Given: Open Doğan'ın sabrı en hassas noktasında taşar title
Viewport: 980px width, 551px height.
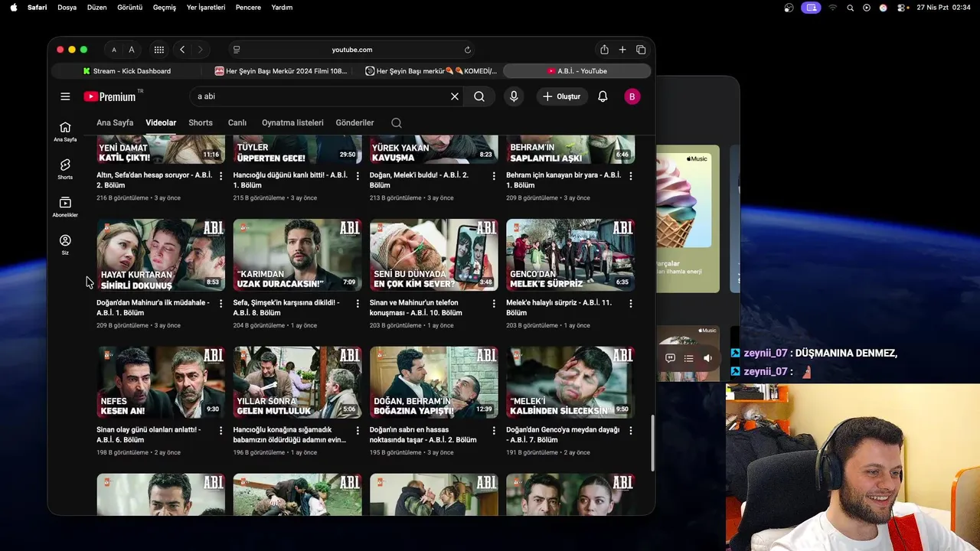Looking at the screenshot, I should (423, 435).
